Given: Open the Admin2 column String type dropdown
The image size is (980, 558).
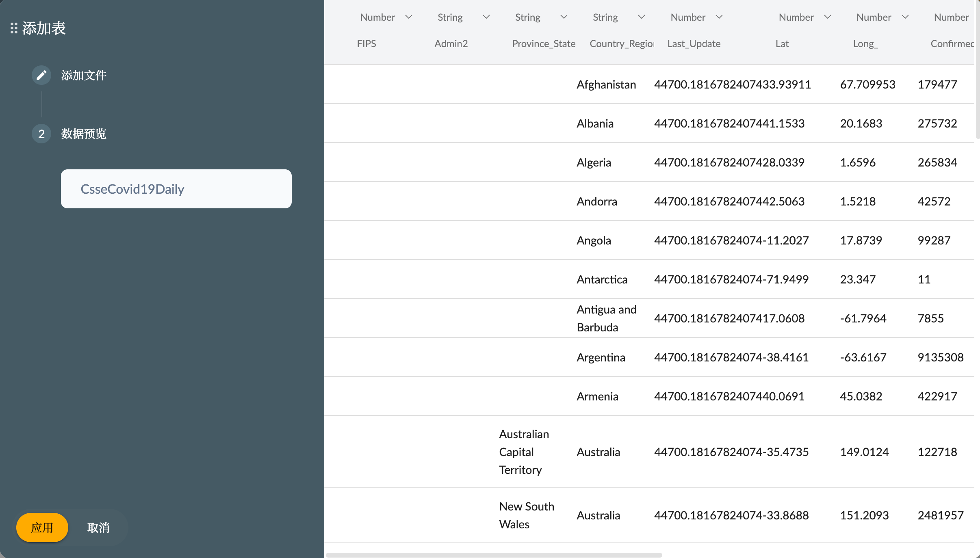Looking at the screenshot, I should coord(486,17).
